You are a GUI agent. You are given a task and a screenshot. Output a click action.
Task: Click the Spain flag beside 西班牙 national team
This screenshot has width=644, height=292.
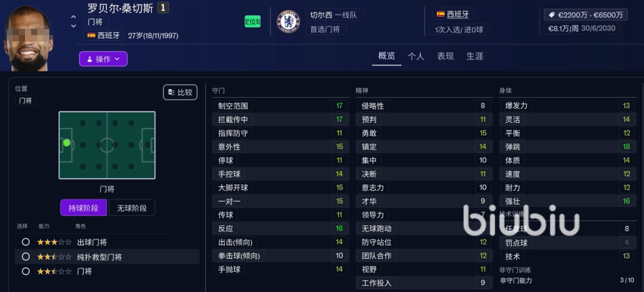coord(441,14)
